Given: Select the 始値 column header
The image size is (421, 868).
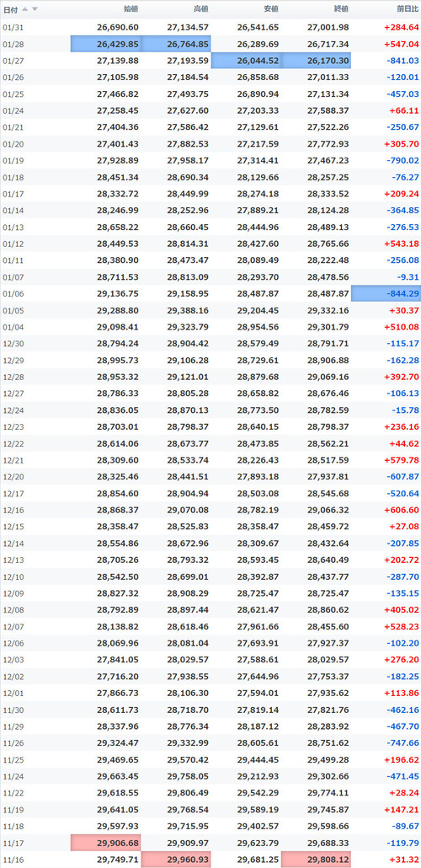Looking at the screenshot, I should (x=131, y=9).
